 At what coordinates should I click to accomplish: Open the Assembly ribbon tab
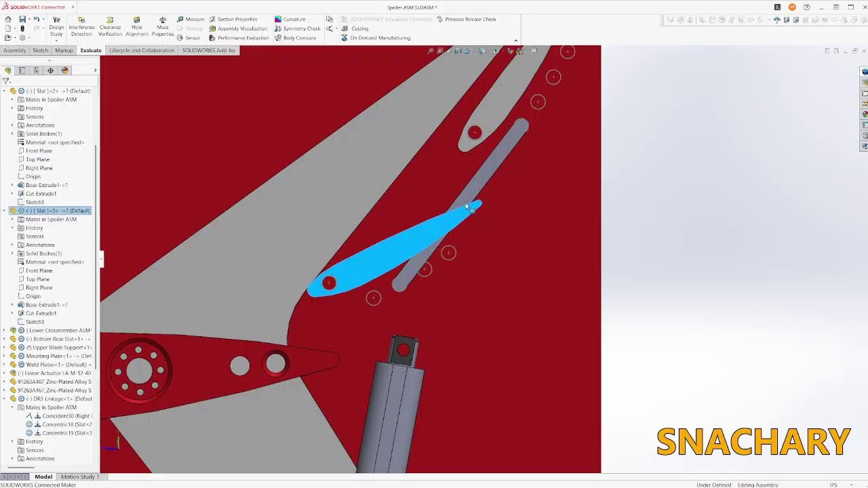coord(14,50)
